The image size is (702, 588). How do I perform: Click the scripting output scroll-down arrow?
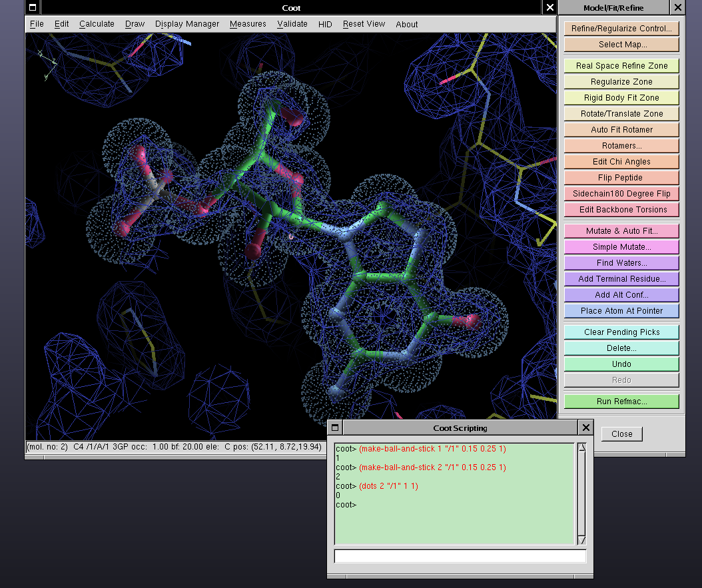point(581,539)
